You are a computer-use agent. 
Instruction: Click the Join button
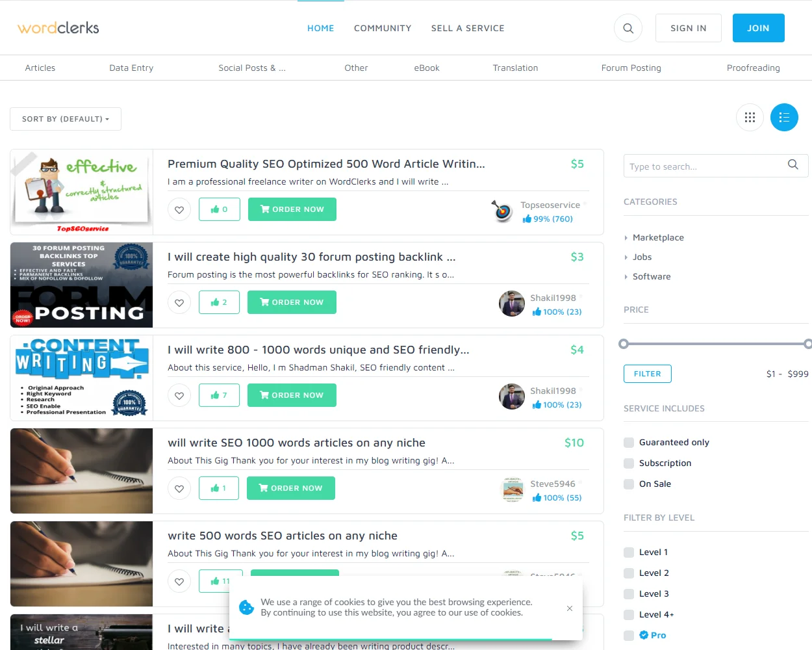pyautogui.click(x=758, y=28)
